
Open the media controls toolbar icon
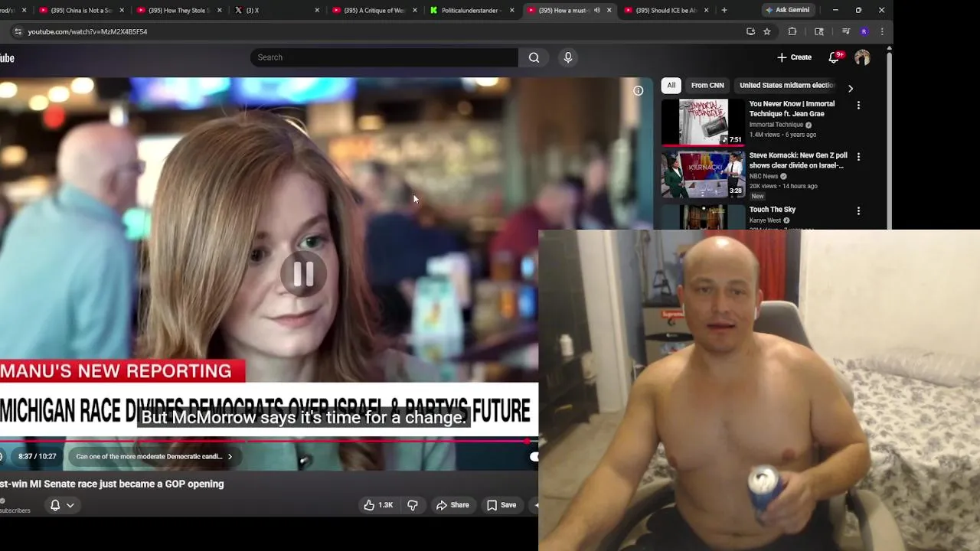[846, 32]
